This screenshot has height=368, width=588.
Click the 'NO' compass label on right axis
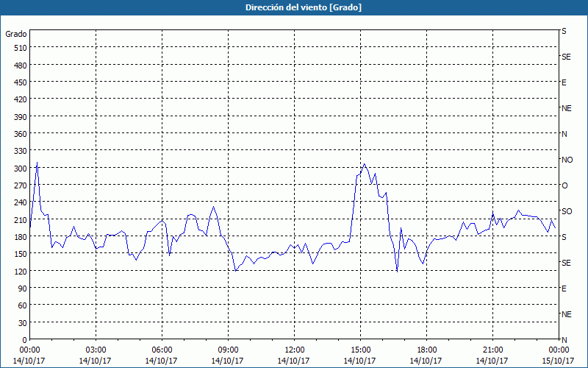coord(567,160)
